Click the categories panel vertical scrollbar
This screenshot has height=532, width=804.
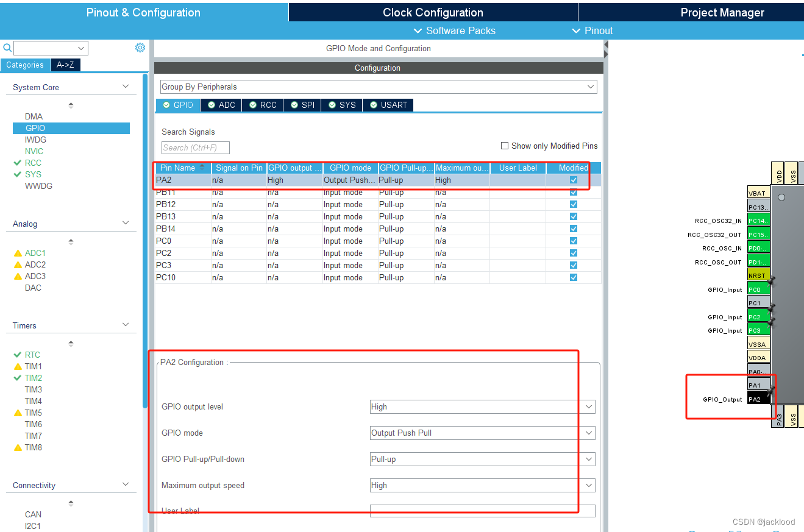(x=145, y=241)
